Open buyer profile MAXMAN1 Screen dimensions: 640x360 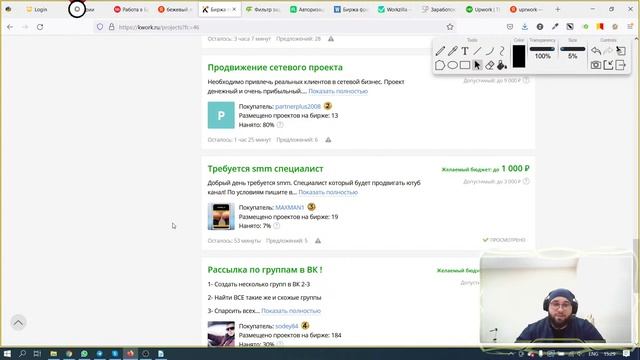[289, 207]
